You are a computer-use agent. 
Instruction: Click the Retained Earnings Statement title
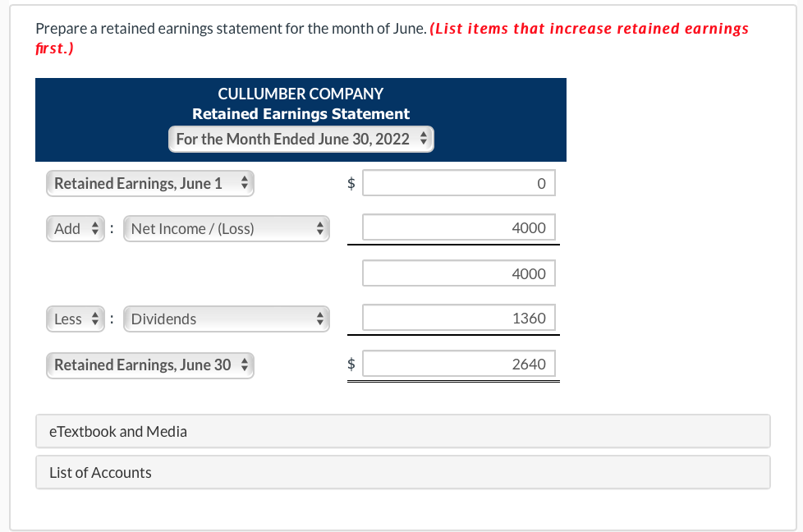click(301, 113)
